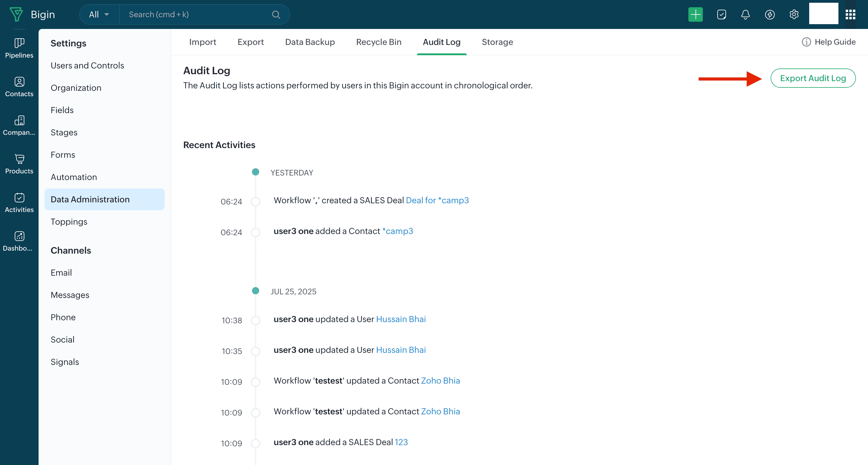The width and height of the screenshot is (868, 465).
Task: Select Users and Controls in Settings
Action: (x=87, y=65)
